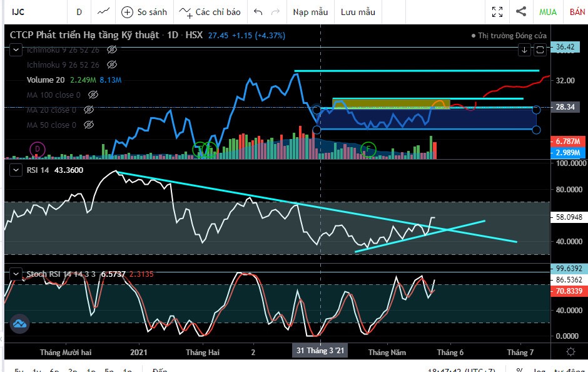The height and width of the screenshot is (372, 588).
Task: Open chart settings gear icon
Action: pos(570,352)
